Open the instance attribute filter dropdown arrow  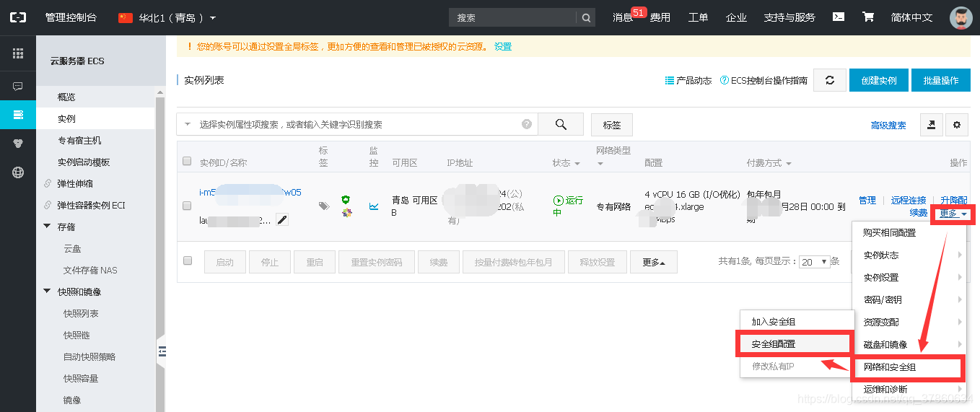188,124
